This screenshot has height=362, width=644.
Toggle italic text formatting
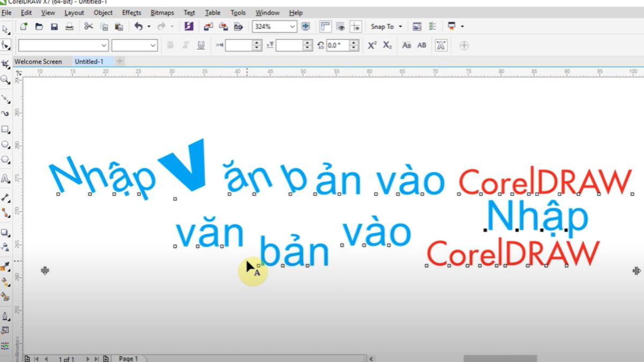pyautogui.click(x=186, y=46)
